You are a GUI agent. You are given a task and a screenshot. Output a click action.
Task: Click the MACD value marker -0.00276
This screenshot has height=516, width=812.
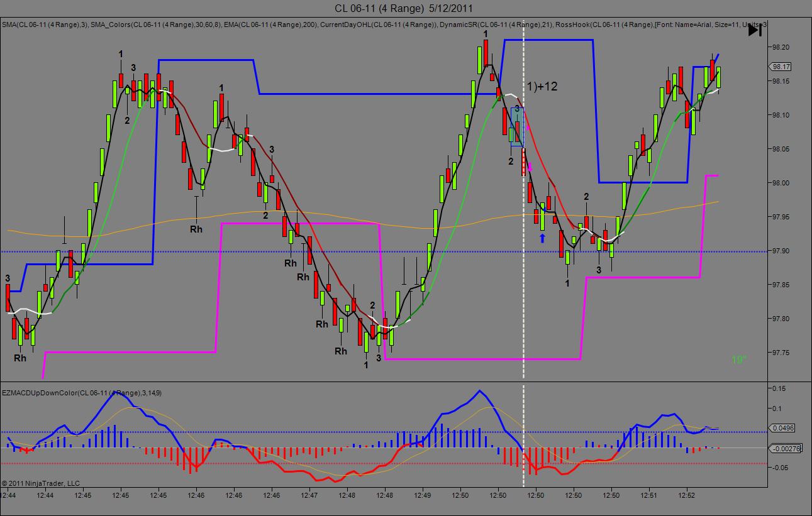784,448
